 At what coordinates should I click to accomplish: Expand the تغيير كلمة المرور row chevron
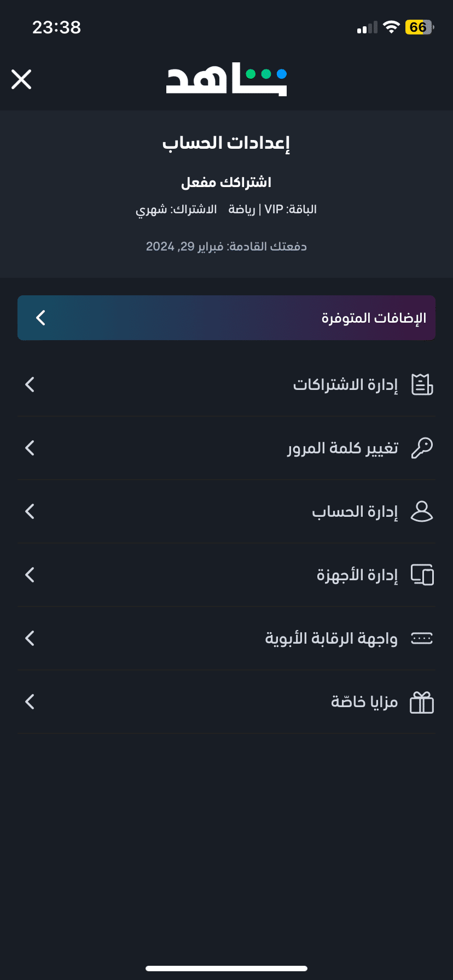[x=30, y=448]
